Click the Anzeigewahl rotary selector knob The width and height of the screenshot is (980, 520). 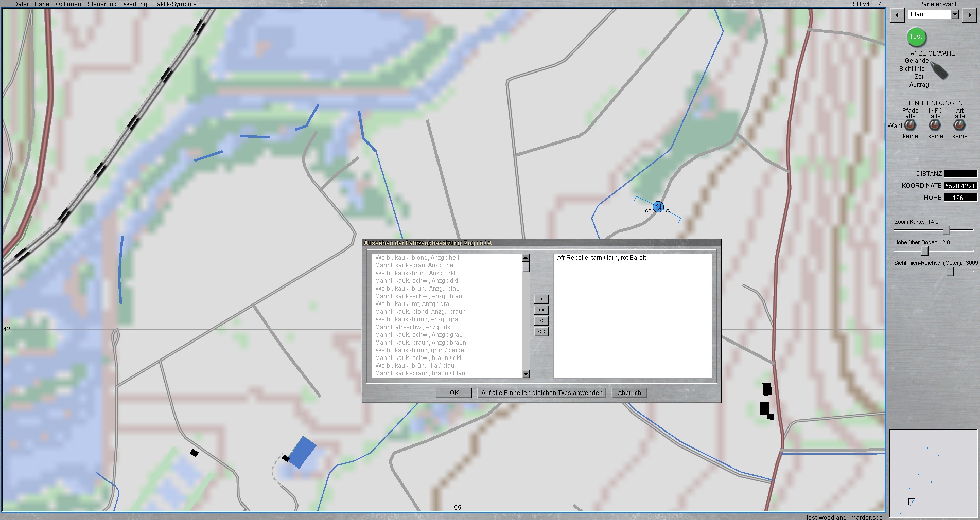(x=939, y=70)
